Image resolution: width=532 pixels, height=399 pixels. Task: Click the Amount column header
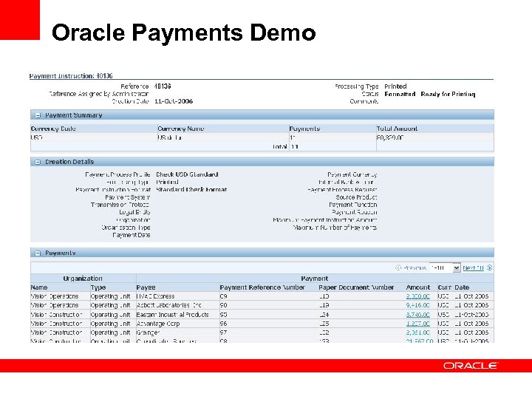(418, 287)
